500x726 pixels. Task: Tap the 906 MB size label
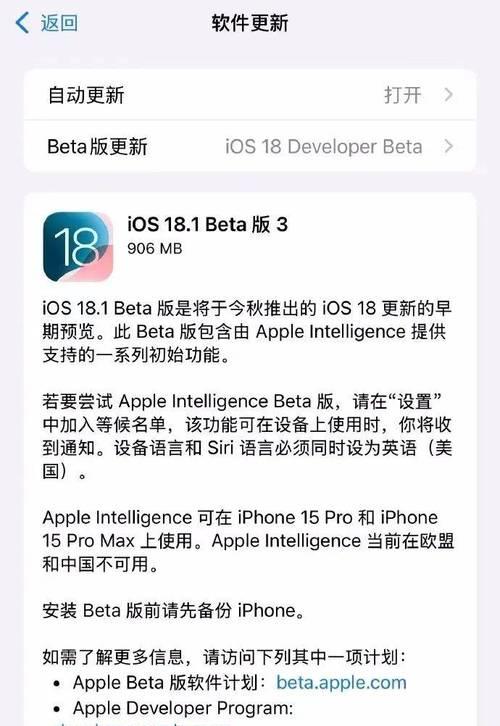(155, 249)
